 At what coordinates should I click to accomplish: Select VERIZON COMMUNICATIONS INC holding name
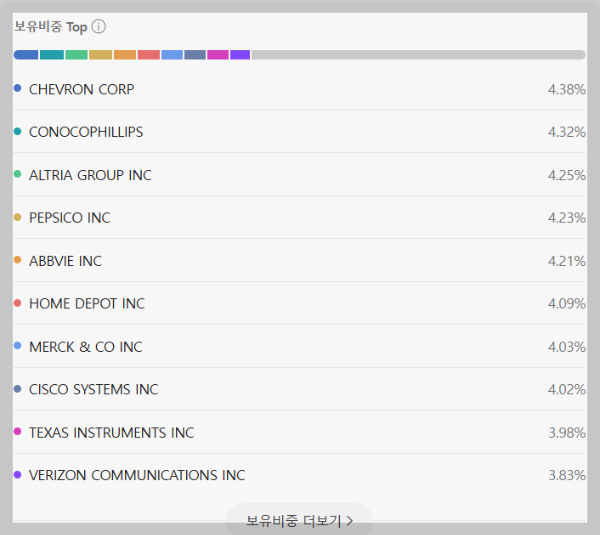137,475
